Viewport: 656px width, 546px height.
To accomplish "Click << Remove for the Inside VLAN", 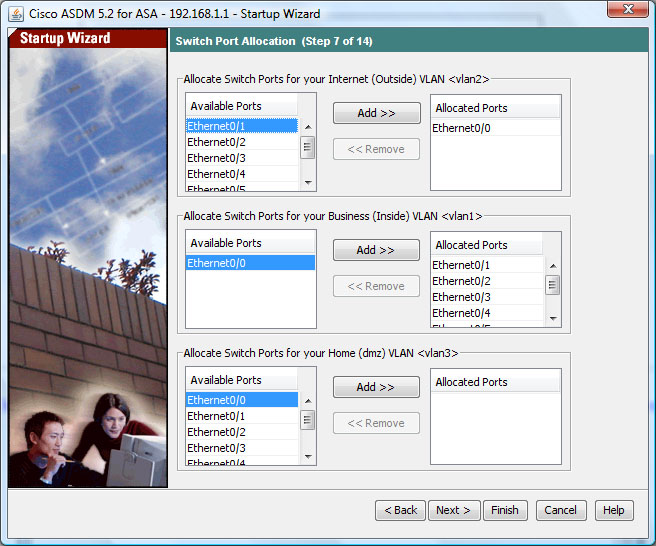I will tap(377, 286).
